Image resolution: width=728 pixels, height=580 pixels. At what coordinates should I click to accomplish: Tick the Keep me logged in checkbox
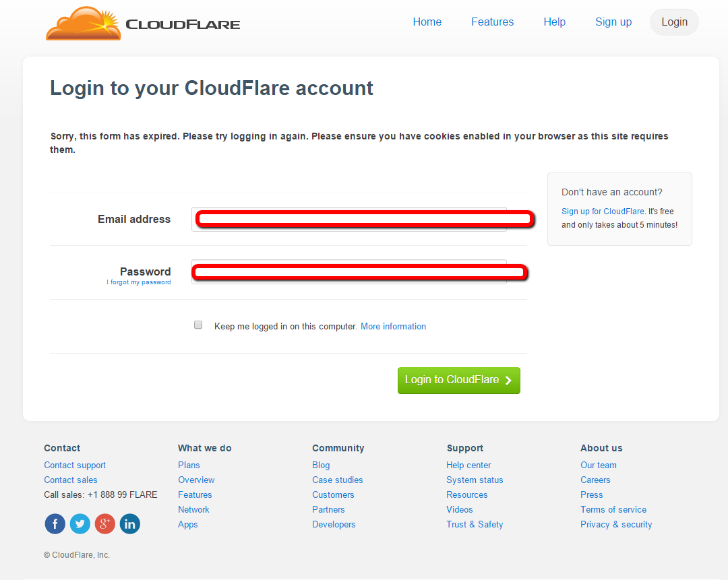tap(198, 325)
